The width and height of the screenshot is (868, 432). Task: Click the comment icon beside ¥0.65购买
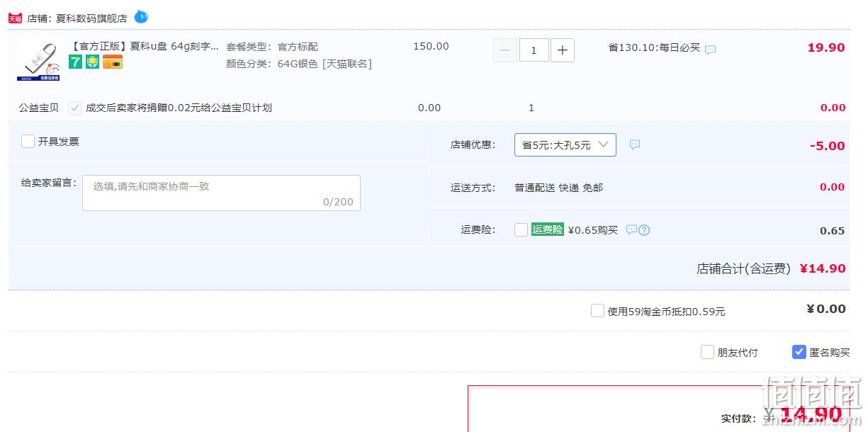tap(631, 230)
